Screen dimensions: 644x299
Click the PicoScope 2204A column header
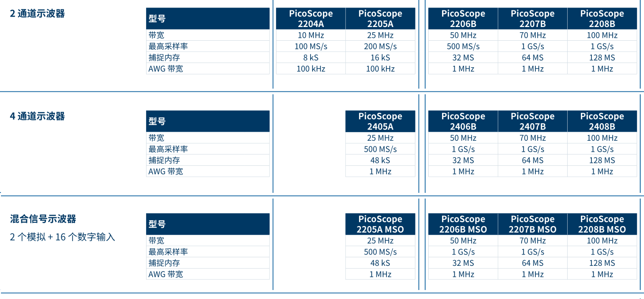tap(311, 18)
